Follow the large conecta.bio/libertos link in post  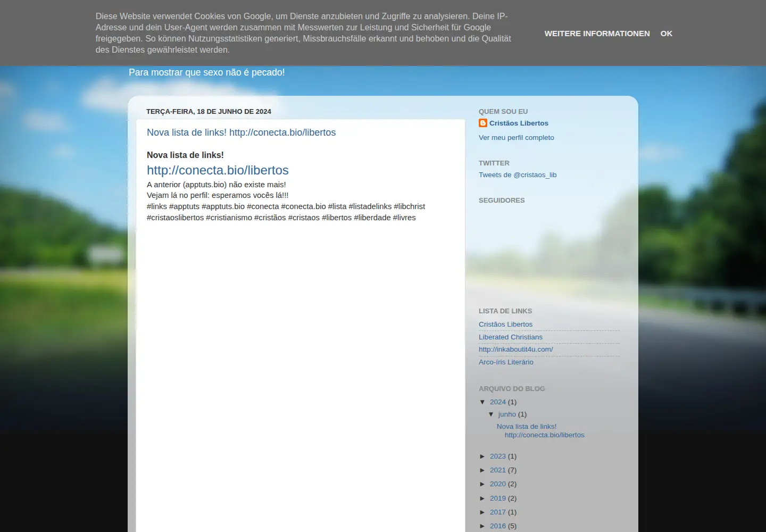point(218,170)
